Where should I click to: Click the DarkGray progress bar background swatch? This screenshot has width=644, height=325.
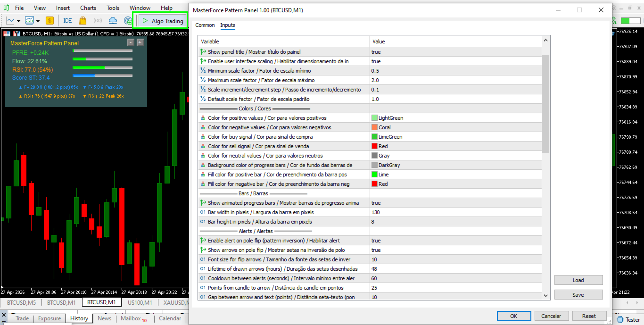(374, 165)
